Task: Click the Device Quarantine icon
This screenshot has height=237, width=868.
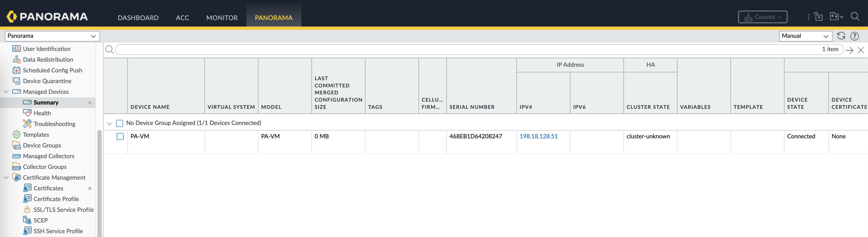Action: [16, 81]
